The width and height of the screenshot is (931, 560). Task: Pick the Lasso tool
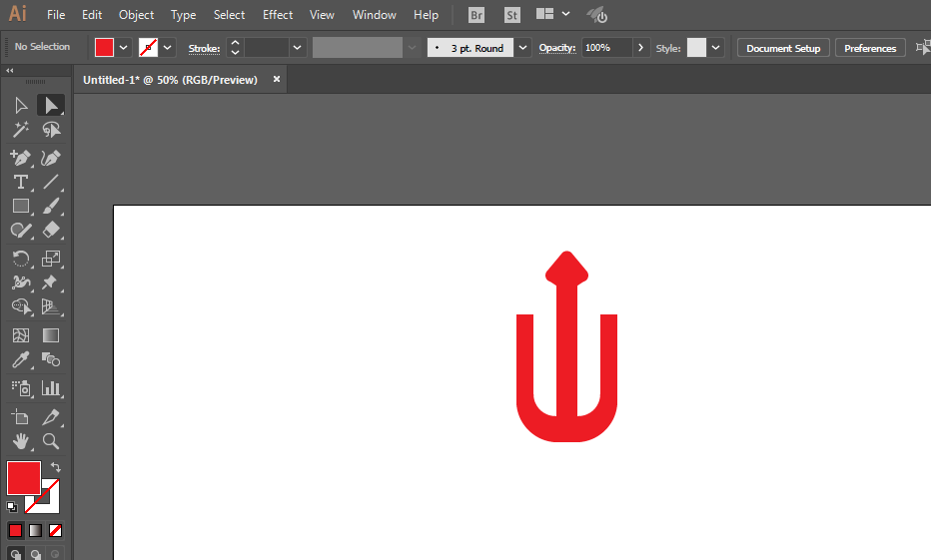pos(51,130)
